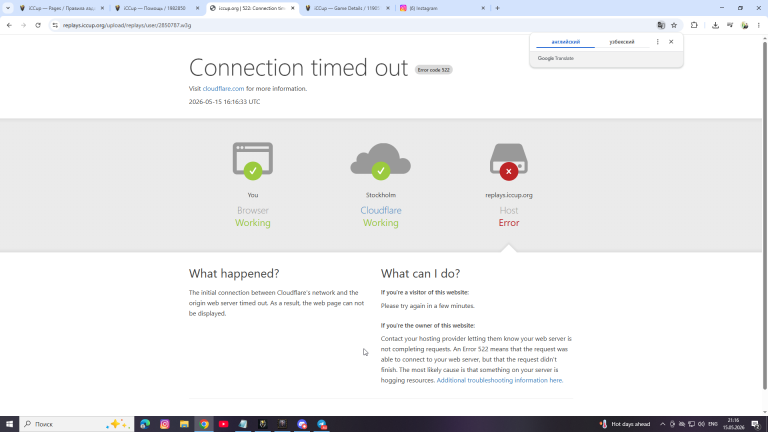Image resolution: width=768 pixels, height=432 pixels.
Task: Open the volume control in tray
Action: (x=701, y=424)
